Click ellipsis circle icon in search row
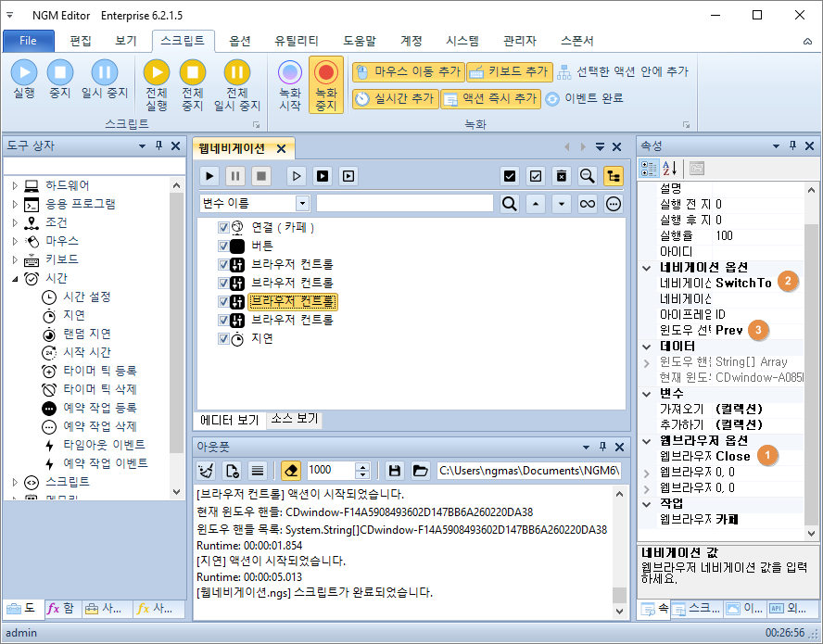Viewport: 823px width, 644px height. [613, 204]
